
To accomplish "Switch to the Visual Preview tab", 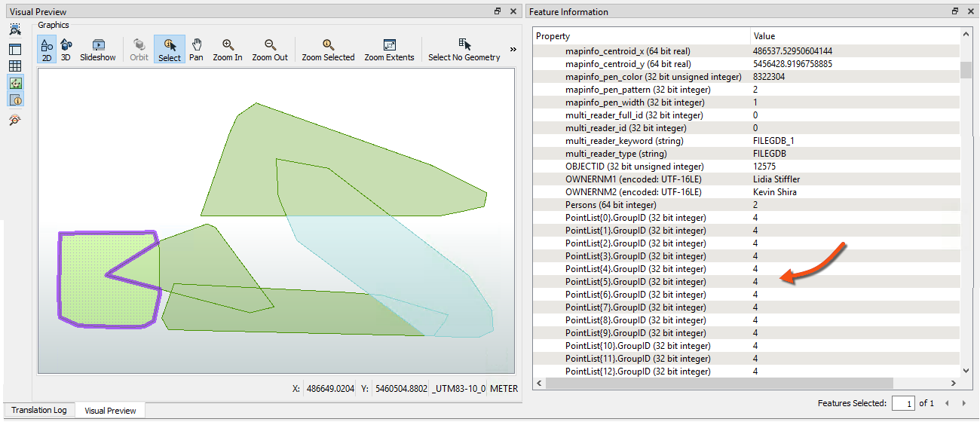I will point(110,411).
